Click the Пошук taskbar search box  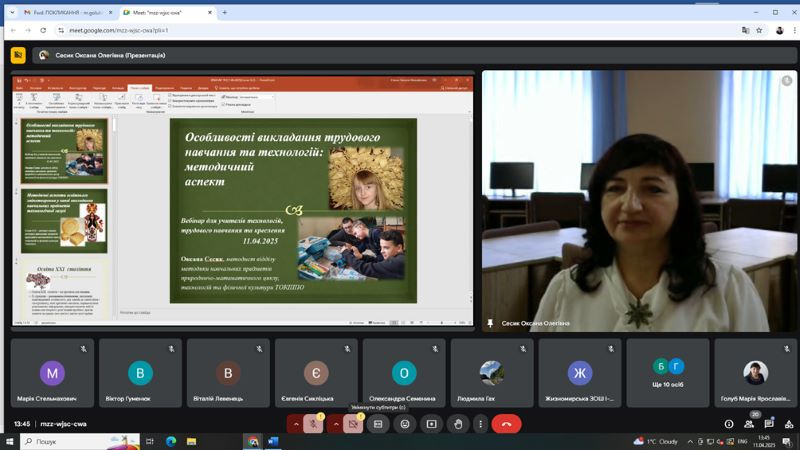click(x=80, y=441)
